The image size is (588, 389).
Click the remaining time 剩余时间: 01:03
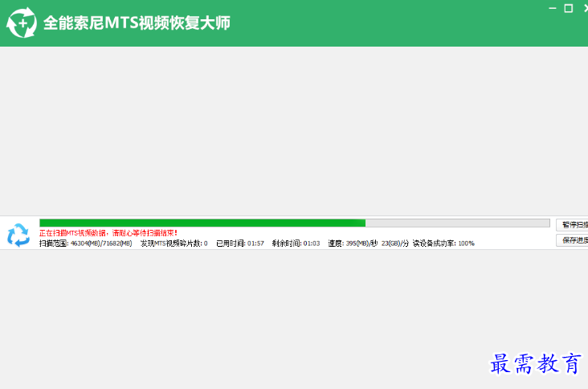[296, 244]
